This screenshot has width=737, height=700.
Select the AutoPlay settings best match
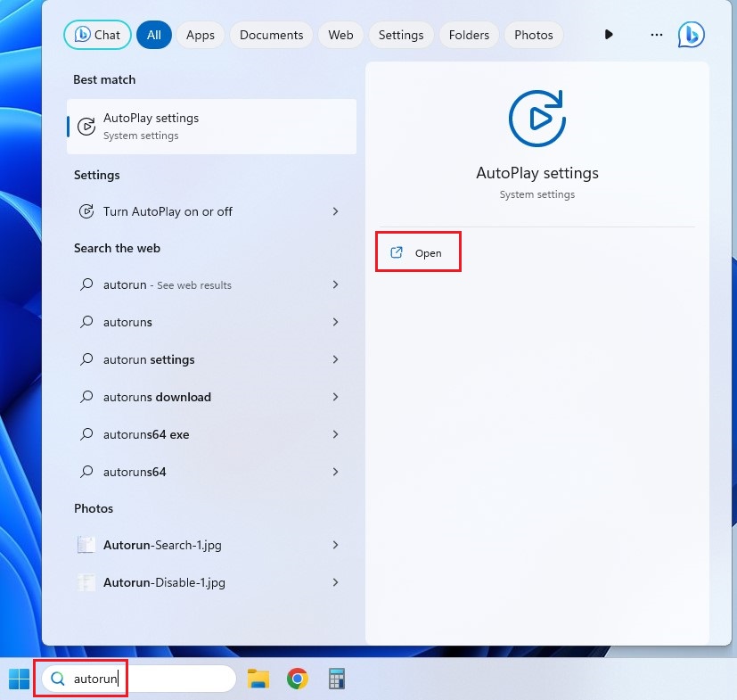212,126
